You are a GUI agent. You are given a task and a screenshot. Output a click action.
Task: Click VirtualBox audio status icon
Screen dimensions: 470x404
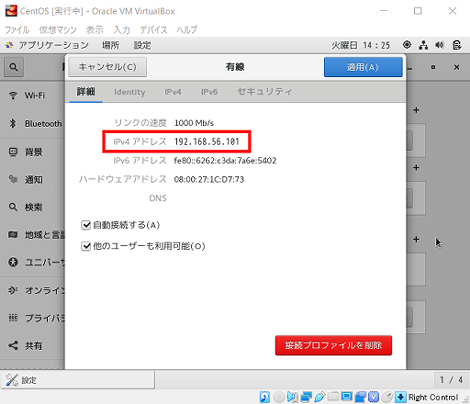[x=292, y=397]
